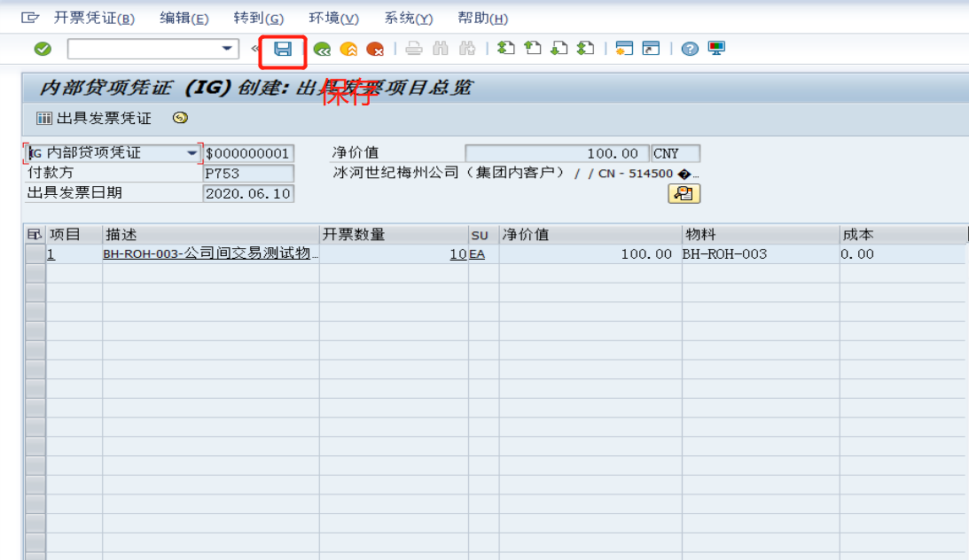
Task: Click the 物料 column header
Action: 760,235
